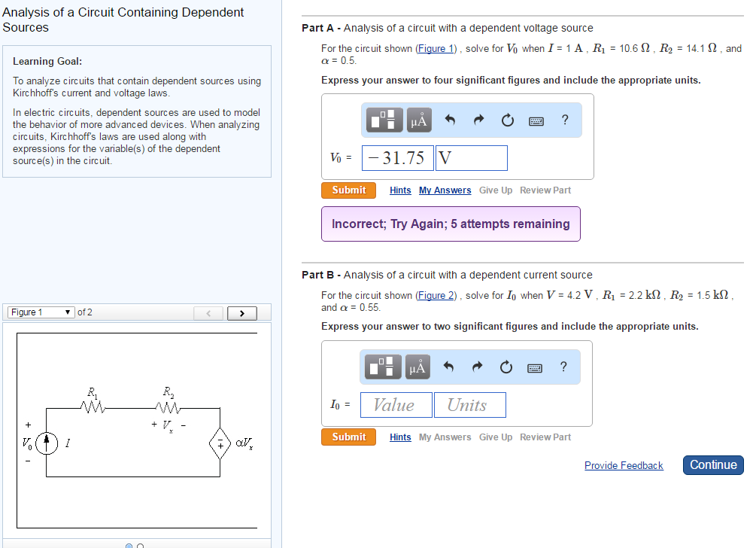Click the next figure chevron arrow
Screen dimensions: 756x548
pos(241,312)
